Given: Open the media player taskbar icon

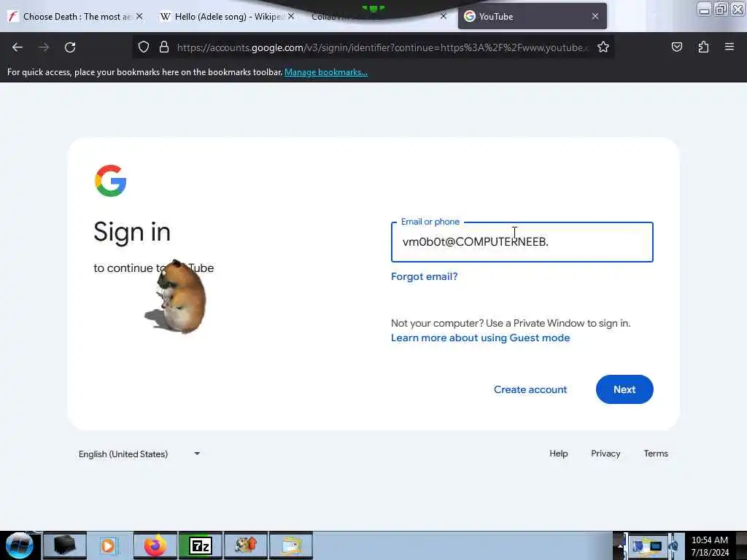Looking at the screenshot, I should (109, 545).
